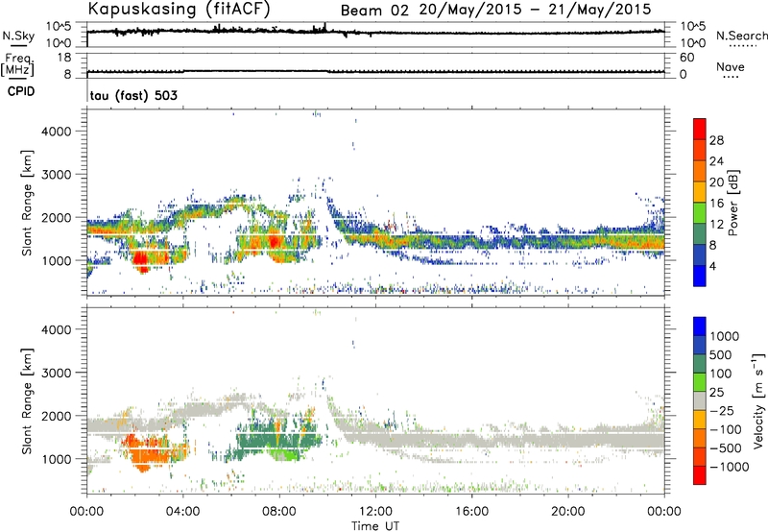Click the '500' label on Velocity color bar
This screenshot has width=768, height=532.
click(x=721, y=355)
